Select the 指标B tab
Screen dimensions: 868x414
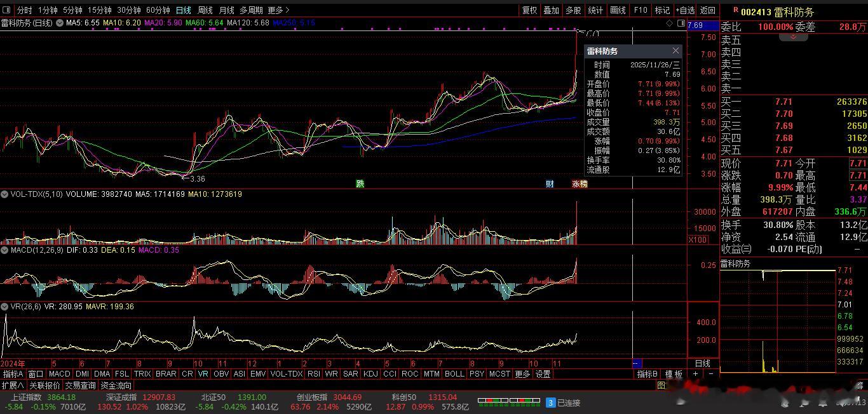coord(648,374)
